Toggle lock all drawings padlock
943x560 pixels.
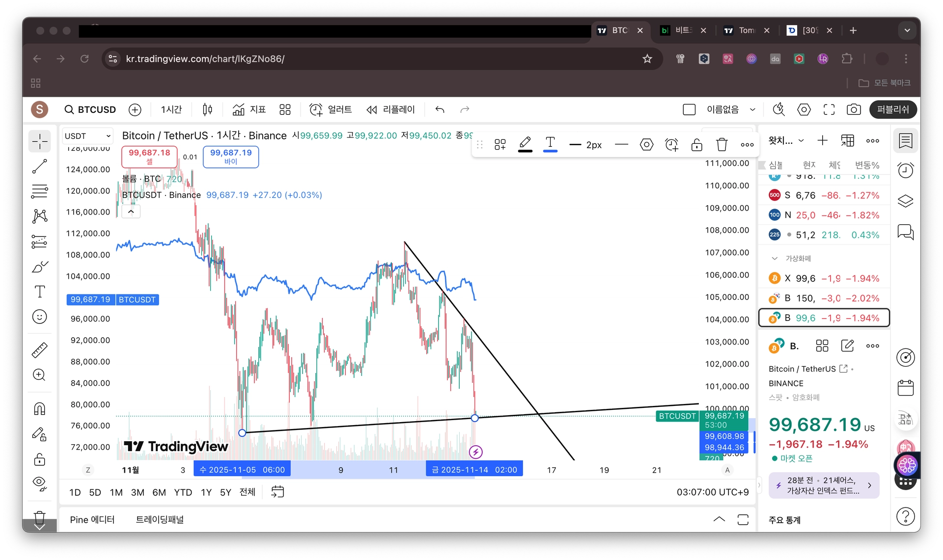[39, 459]
